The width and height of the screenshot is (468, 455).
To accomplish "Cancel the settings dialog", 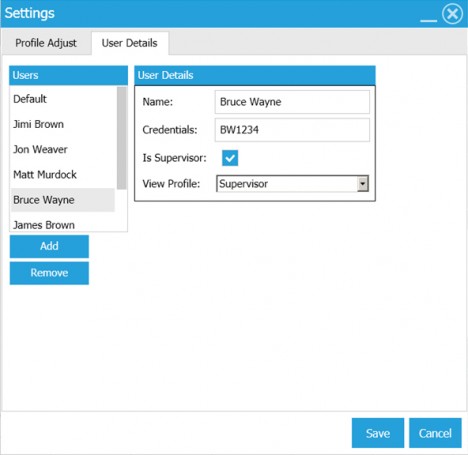I will (x=435, y=433).
